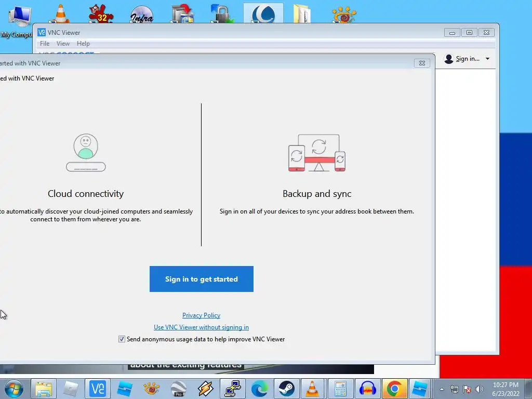Click the network status tray icon
532x399 pixels.
(x=454, y=390)
